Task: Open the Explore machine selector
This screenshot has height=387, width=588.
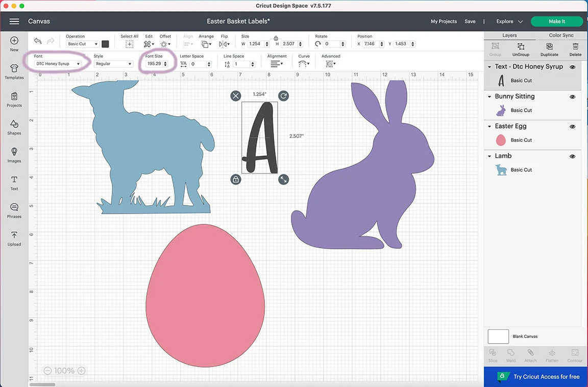Action: coord(509,21)
